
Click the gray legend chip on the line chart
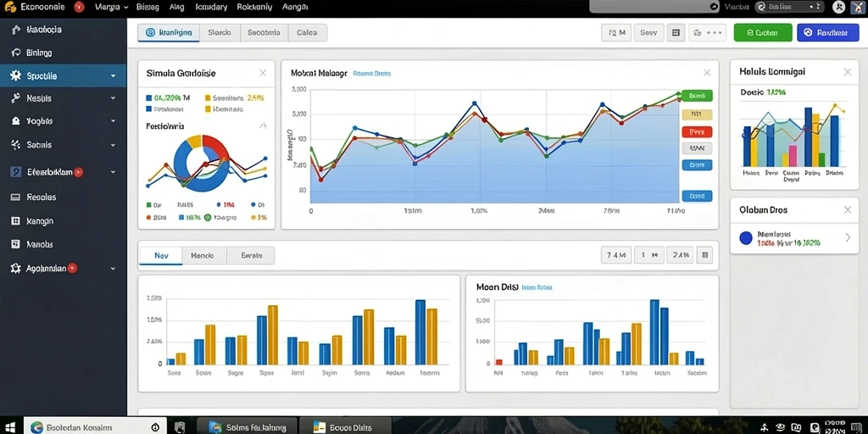(697, 147)
